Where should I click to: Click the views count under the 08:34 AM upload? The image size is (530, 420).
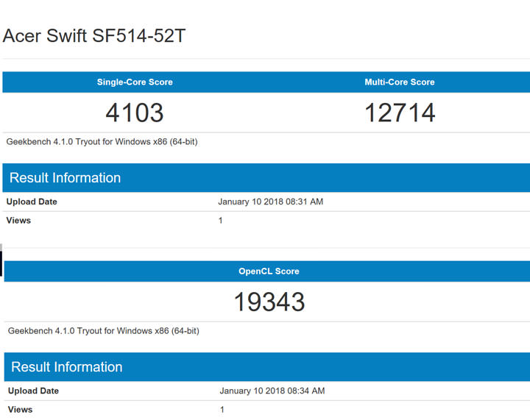coord(222,410)
